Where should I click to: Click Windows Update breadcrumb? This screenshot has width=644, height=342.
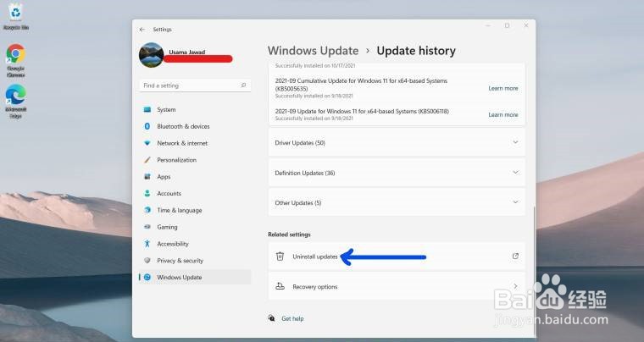point(313,51)
